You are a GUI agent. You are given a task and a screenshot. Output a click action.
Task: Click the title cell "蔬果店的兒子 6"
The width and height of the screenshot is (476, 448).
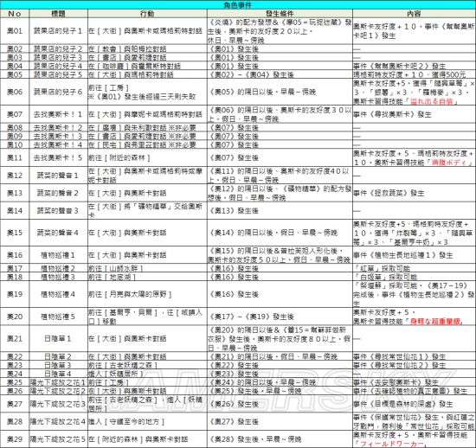point(58,92)
